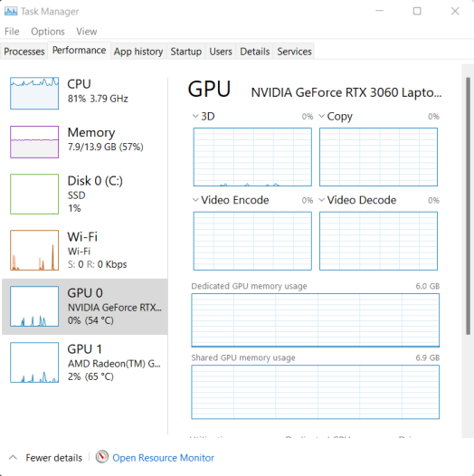This screenshot has height=476, width=474.
Task: Click the vertical scrollbar thumb in GPU panel
Action: tap(469, 206)
